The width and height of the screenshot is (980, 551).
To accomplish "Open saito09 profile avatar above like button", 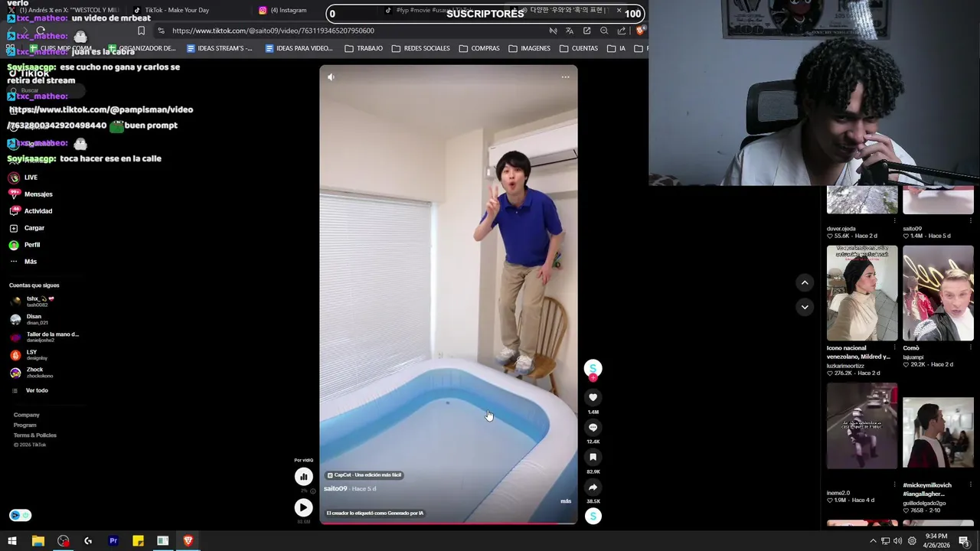I will point(593,368).
